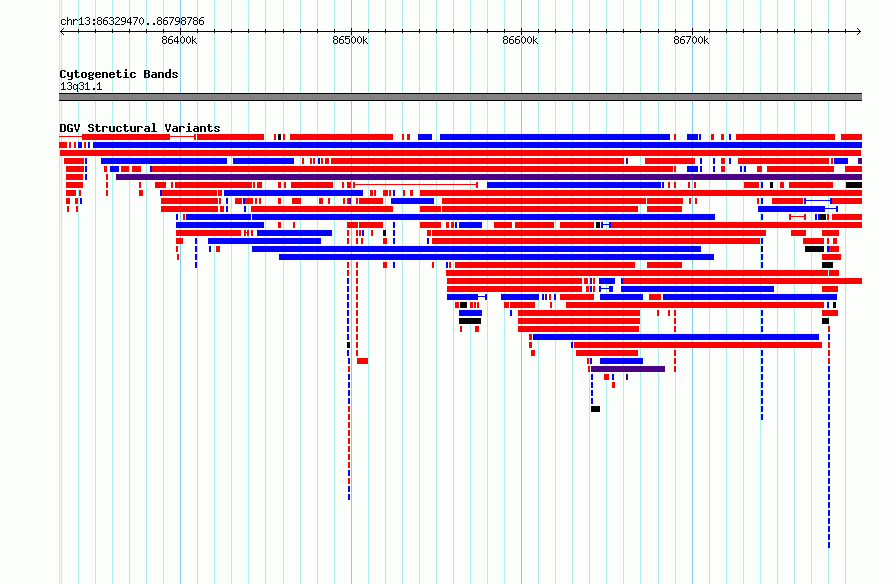Click the long purple variant bar spanning the track
Image resolution: width=890 pixels, height=584 pixels.
point(489,177)
